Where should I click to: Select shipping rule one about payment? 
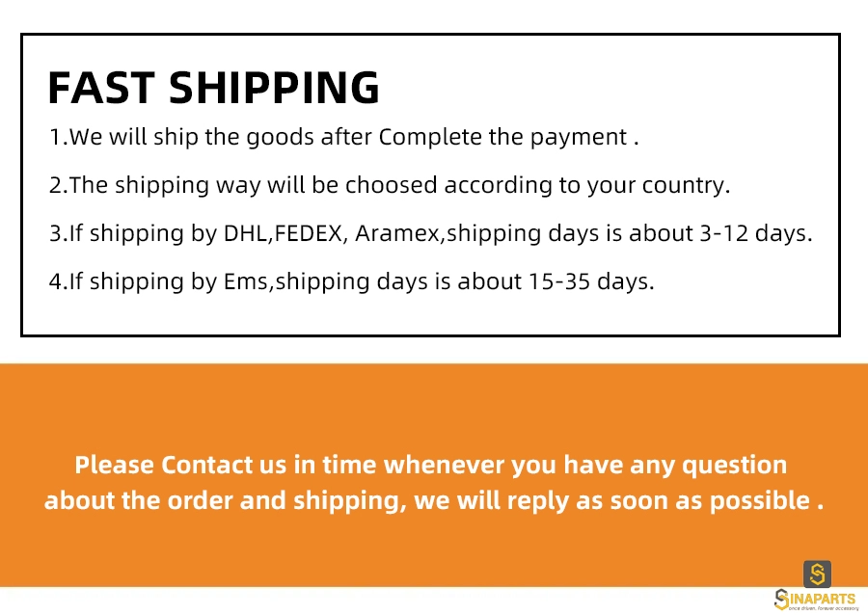pos(343,137)
